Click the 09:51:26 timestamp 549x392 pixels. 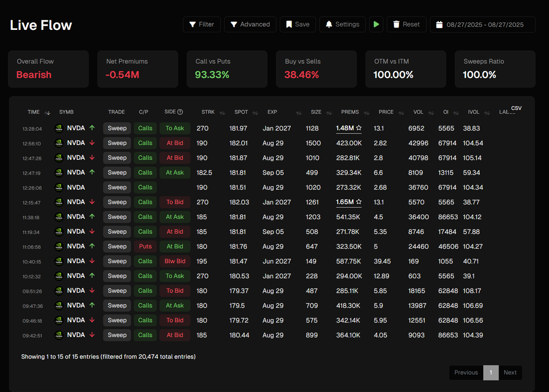[x=32, y=291]
